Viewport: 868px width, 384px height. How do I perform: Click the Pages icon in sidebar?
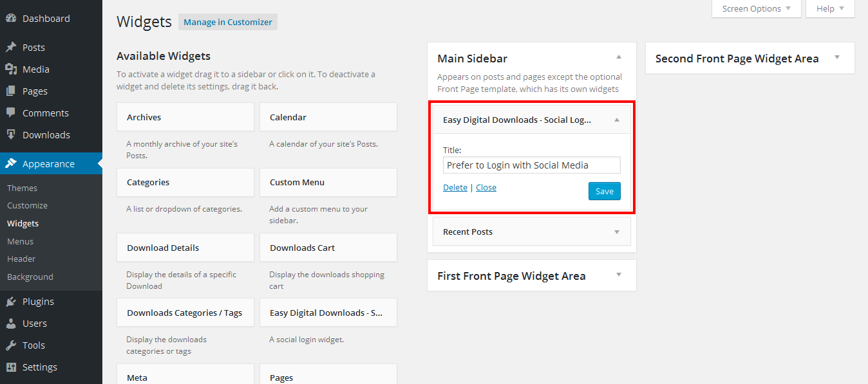click(11, 91)
